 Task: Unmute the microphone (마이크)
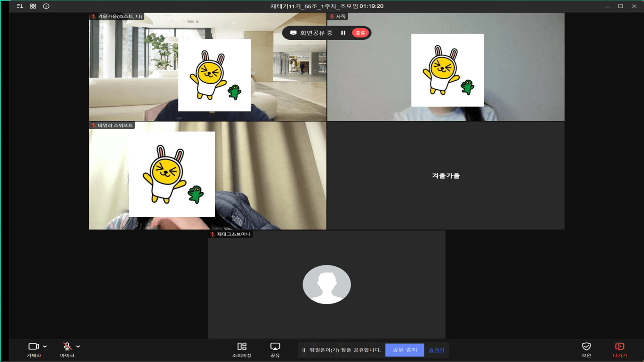[67, 347]
